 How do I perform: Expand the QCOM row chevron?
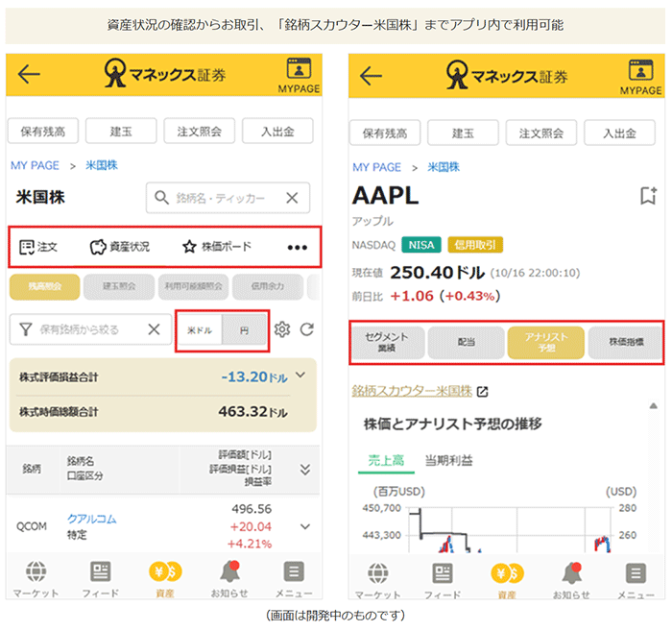coord(305,526)
